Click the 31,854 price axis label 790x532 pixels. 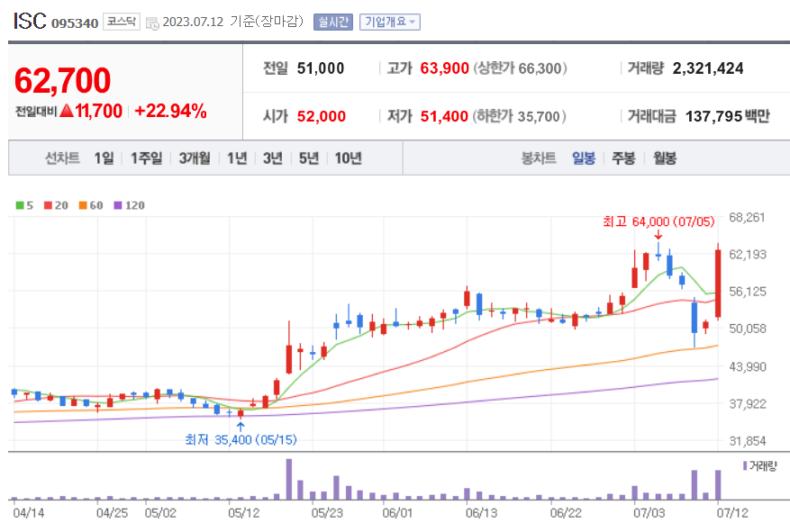coord(747,441)
